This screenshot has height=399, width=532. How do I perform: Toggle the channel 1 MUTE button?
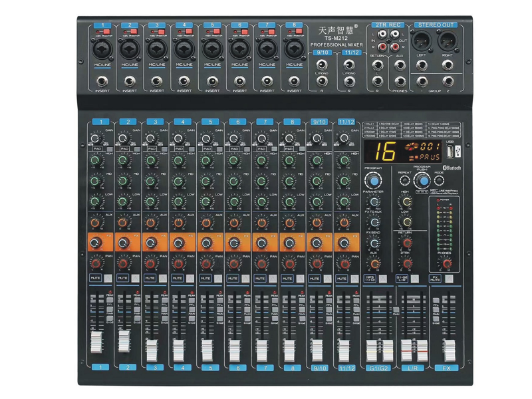(x=95, y=279)
